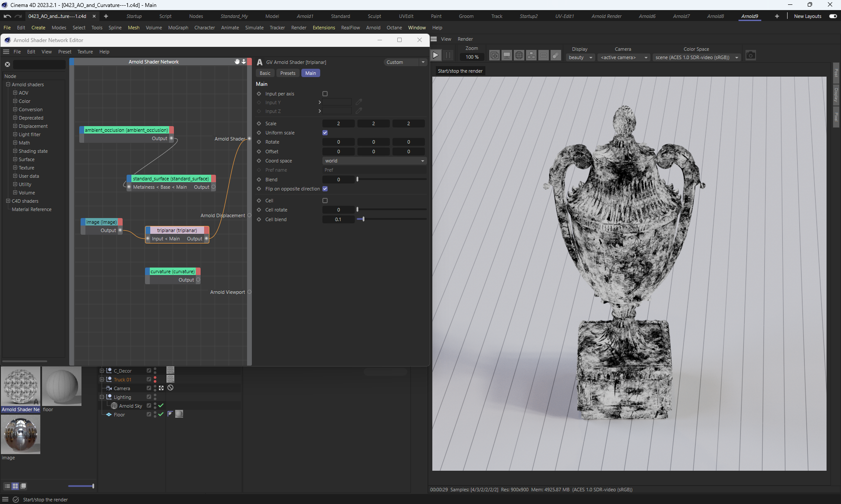
Task: Click the pause render button
Action: [448, 56]
